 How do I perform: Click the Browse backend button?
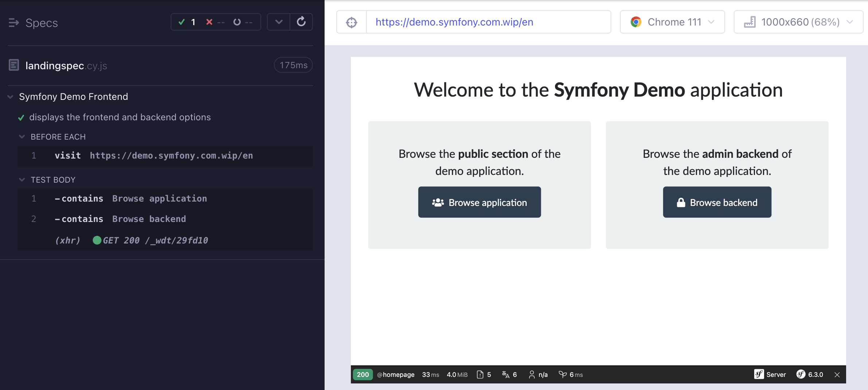[717, 202]
